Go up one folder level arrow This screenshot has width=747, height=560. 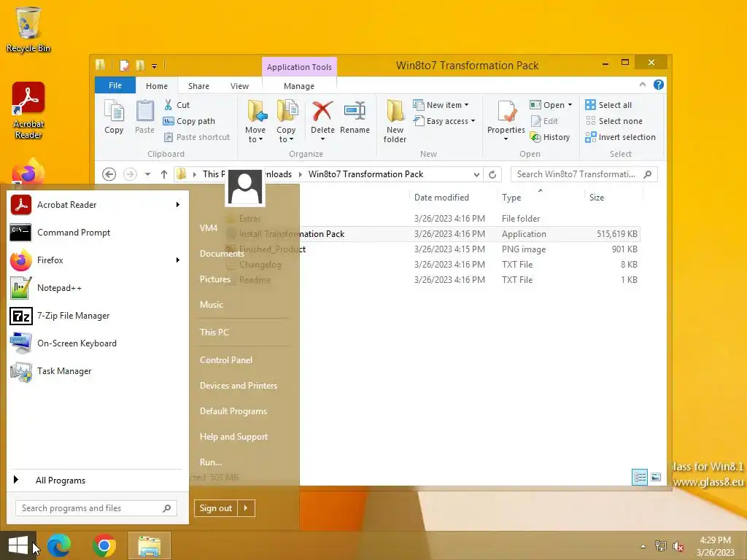164,174
